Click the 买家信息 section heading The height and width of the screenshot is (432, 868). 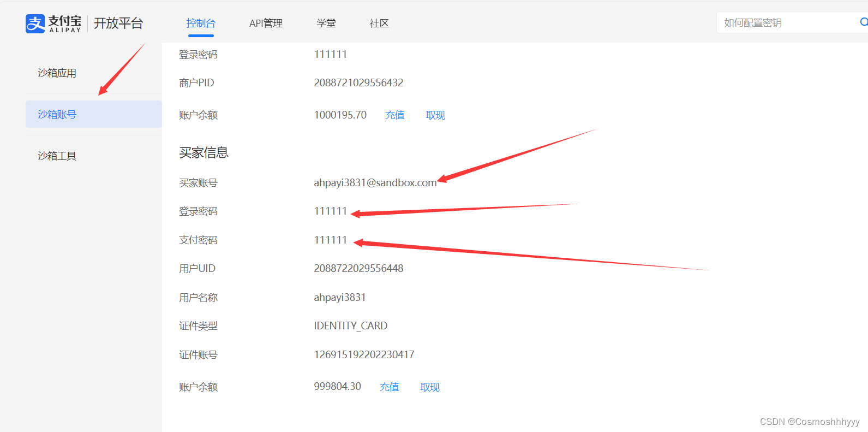click(204, 153)
